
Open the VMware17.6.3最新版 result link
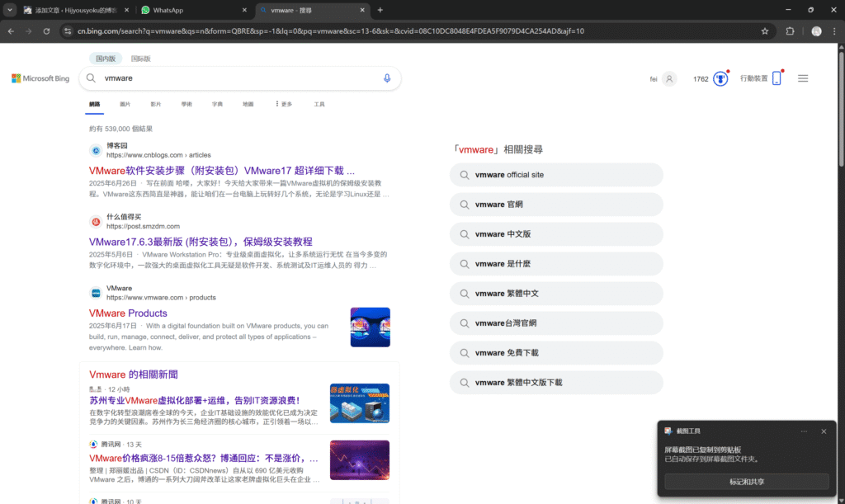[201, 242]
